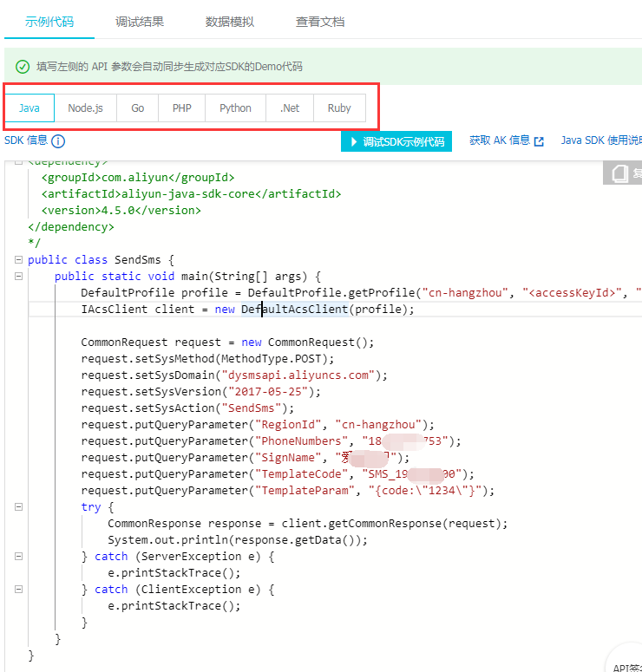Select the Node.js language tab
The width and height of the screenshot is (642, 672).
pyautogui.click(x=85, y=108)
